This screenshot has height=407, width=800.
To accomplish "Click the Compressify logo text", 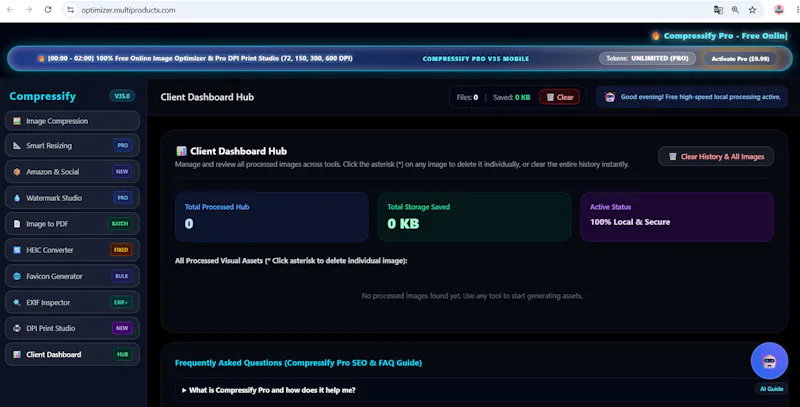I will 43,96.
